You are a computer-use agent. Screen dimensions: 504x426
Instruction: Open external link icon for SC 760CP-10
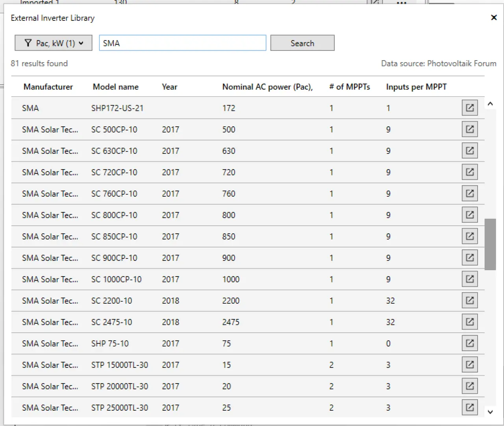[469, 194]
